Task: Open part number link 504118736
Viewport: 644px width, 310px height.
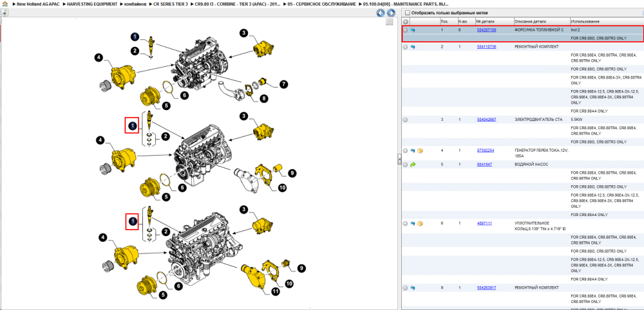Action: (x=486, y=47)
